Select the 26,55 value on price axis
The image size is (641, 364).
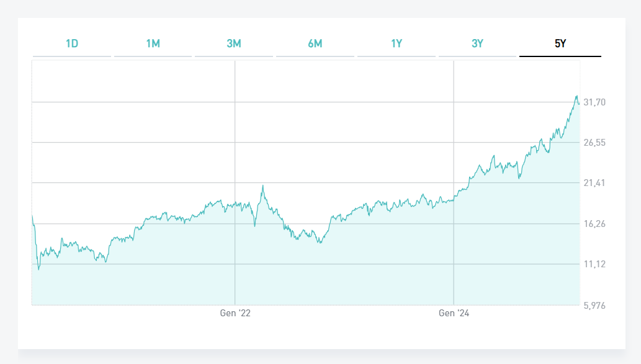click(x=594, y=143)
